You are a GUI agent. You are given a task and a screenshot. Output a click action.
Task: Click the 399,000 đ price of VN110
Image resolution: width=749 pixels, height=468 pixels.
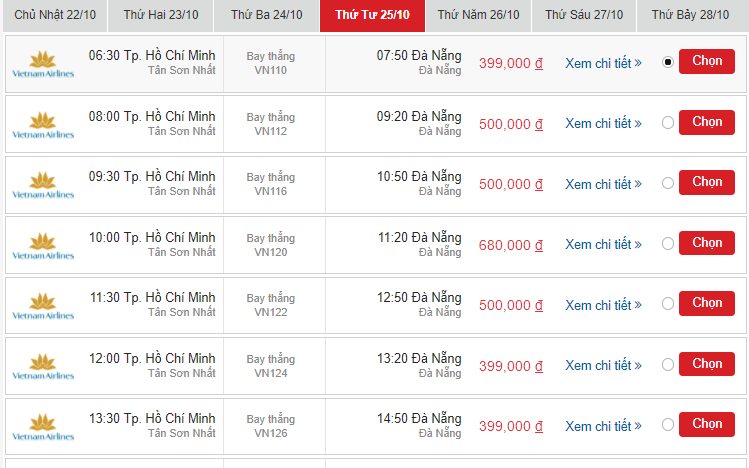coord(511,63)
